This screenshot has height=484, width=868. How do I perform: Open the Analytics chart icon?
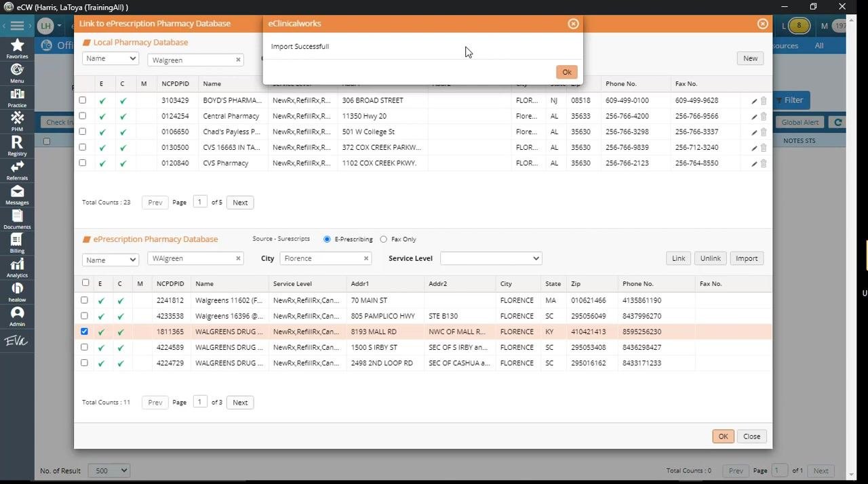coord(17,268)
